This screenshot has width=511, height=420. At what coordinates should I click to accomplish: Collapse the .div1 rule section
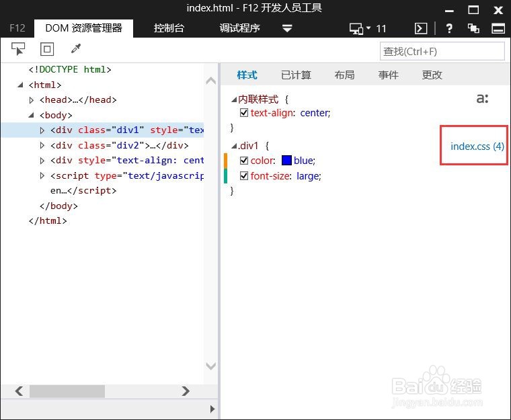[234, 146]
